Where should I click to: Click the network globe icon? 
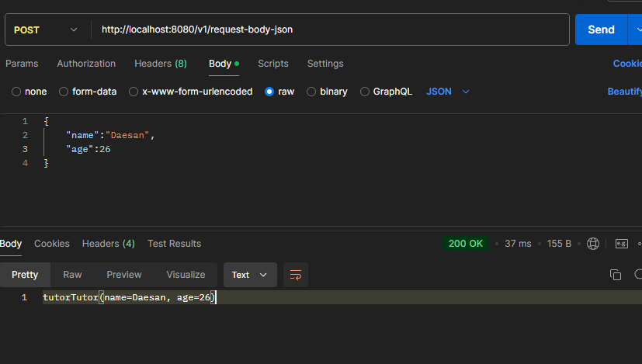point(593,244)
